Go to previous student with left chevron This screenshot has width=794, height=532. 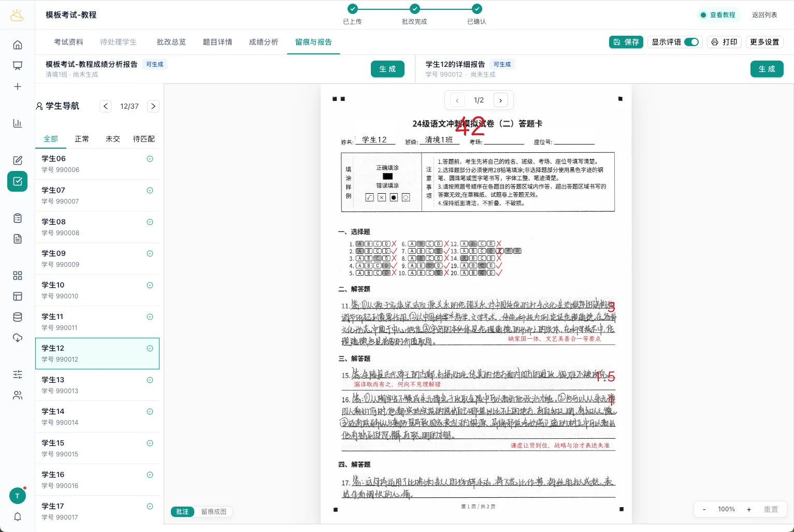click(x=106, y=106)
